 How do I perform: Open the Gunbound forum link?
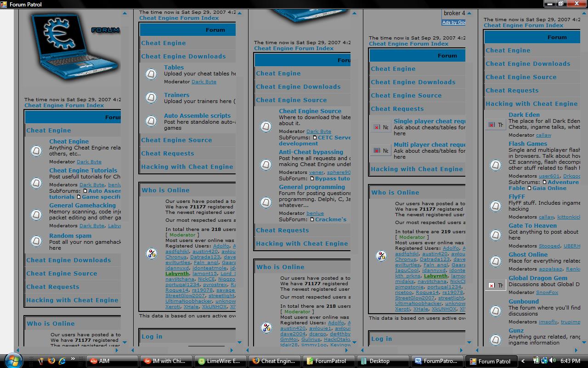pos(524,302)
